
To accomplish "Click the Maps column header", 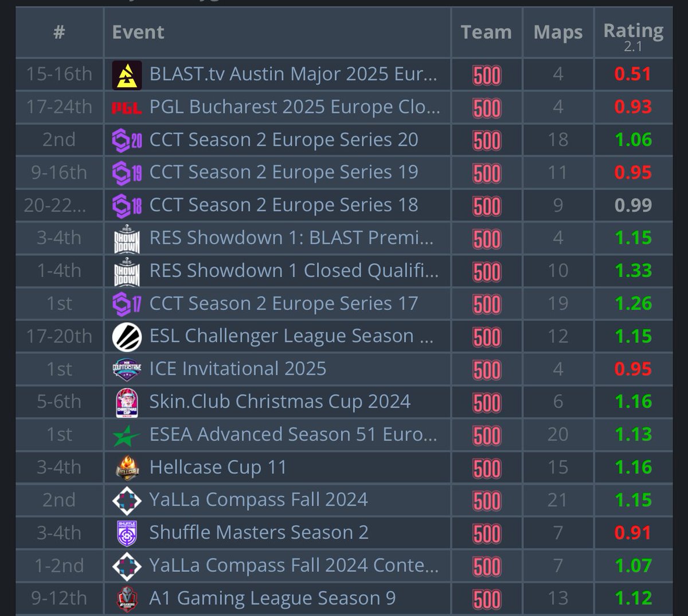I will 558,33.
